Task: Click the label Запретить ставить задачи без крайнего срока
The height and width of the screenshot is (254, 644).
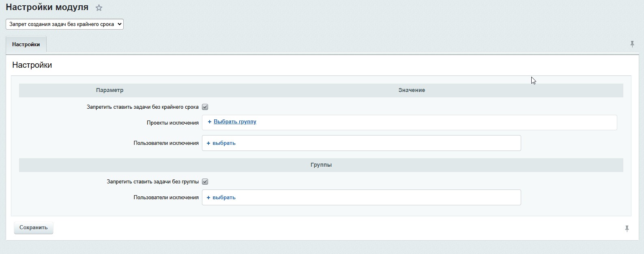Action: 142,107
